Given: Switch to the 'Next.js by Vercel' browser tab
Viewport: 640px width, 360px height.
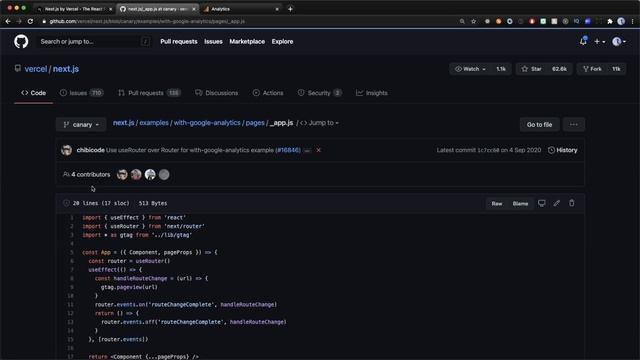Looking at the screenshot, I should point(74,9).
